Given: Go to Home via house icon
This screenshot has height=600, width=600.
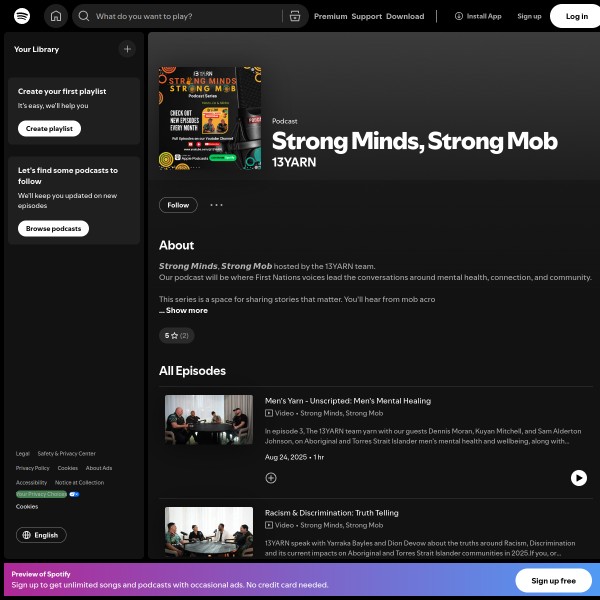Looking at the screenshot, I should tap(56, 16).
